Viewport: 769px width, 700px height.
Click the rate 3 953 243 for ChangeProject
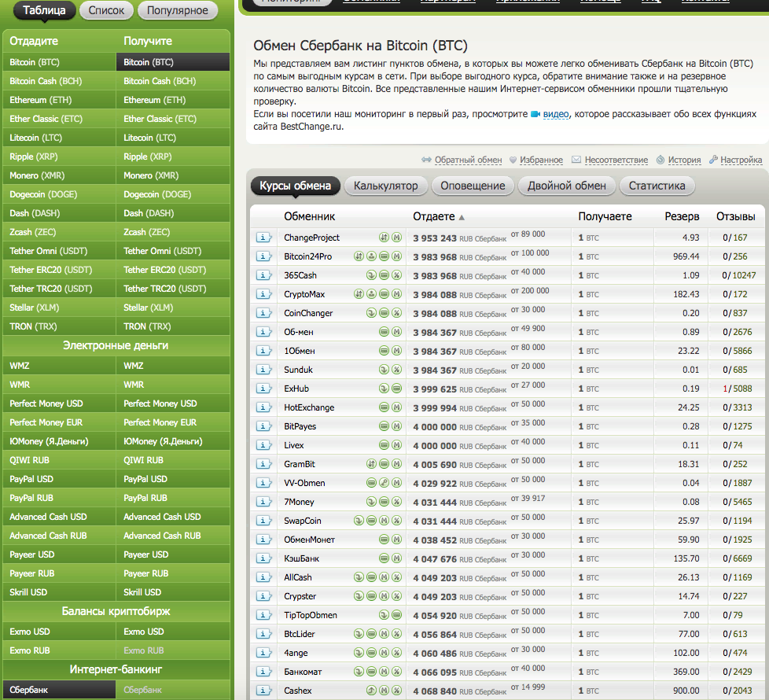coord(435,238)
